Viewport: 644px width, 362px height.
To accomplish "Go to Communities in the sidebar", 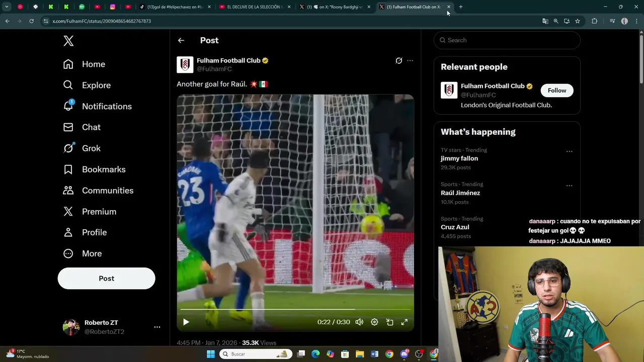I will point(98,191).
